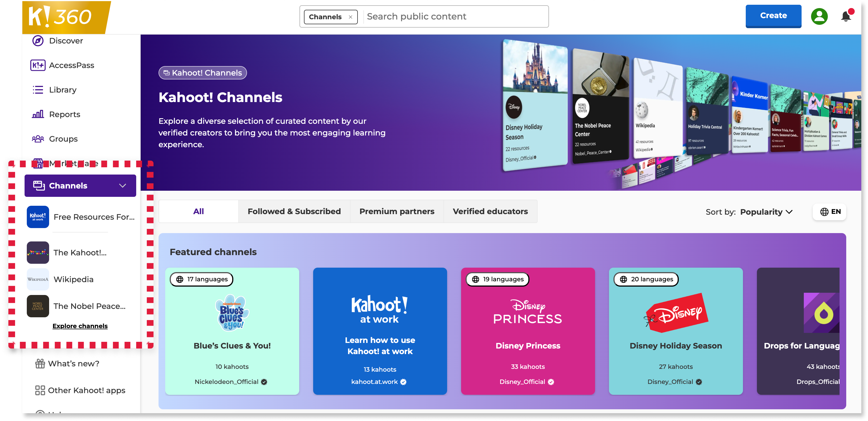Click the Kahoot! 360 logo
This screenshot has height=421, width=868.
tap(66, 17)
